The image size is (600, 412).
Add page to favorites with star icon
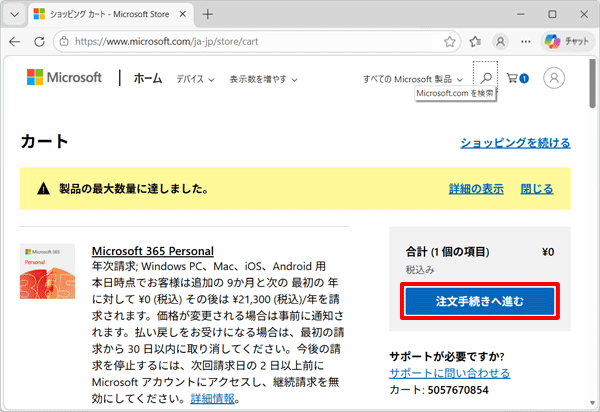[450, 42]
